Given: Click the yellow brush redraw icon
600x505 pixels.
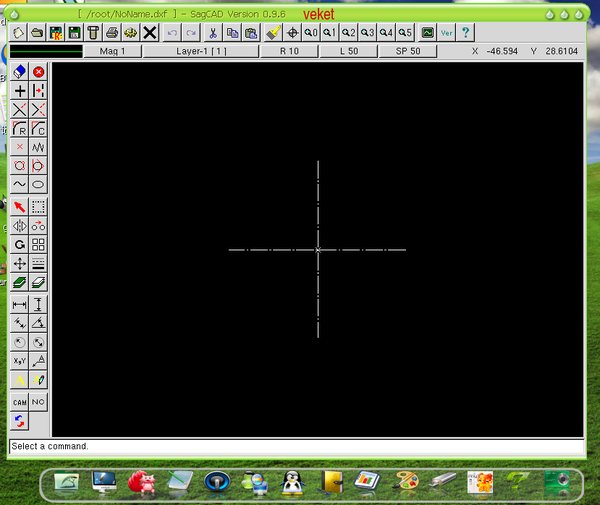Looking at the screenshot, I should tap(274, 33).
